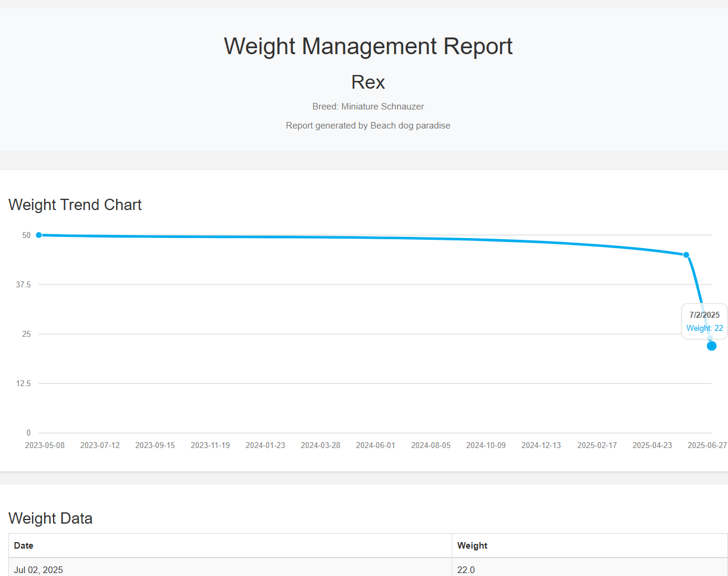Click the 'Weight Management Report' title

pos(368,46)
